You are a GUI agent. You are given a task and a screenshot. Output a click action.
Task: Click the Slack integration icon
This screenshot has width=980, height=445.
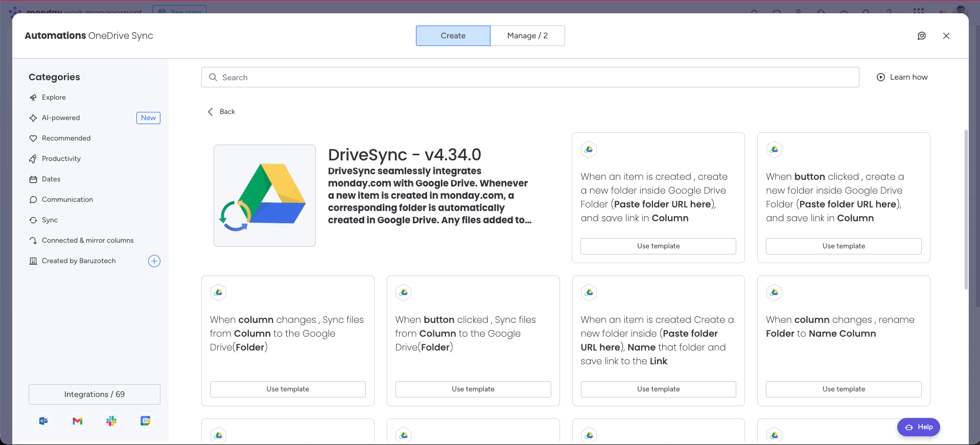click(x=111, y=421)
